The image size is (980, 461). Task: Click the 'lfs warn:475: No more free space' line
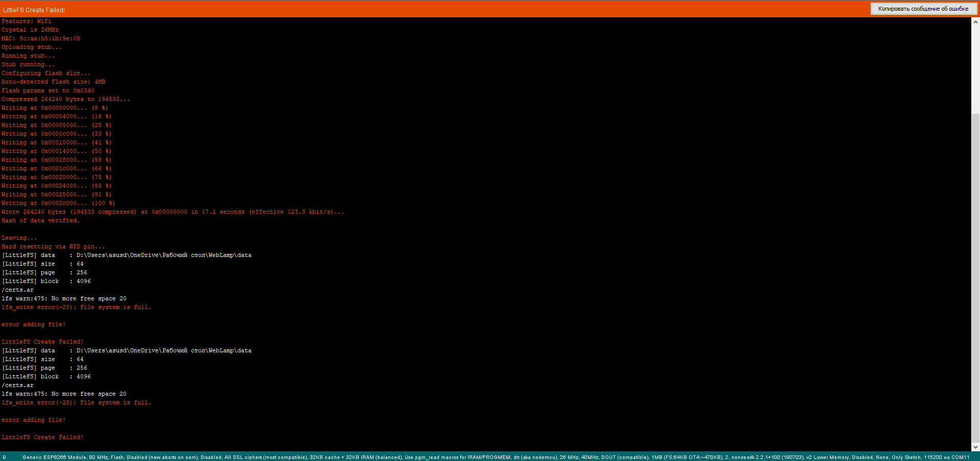click(x=64, y=298)
